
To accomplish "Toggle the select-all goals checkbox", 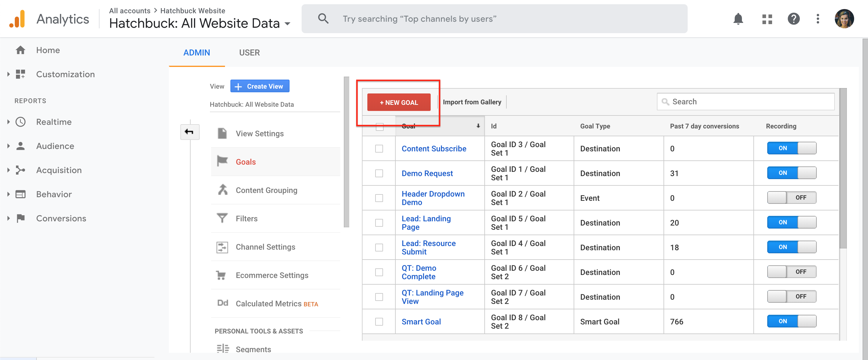I will click(x=379, y=127).
